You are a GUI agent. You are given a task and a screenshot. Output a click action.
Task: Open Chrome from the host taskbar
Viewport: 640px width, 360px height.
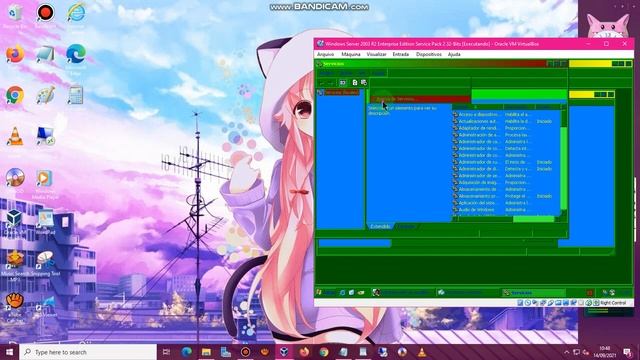tap(324, 352)
